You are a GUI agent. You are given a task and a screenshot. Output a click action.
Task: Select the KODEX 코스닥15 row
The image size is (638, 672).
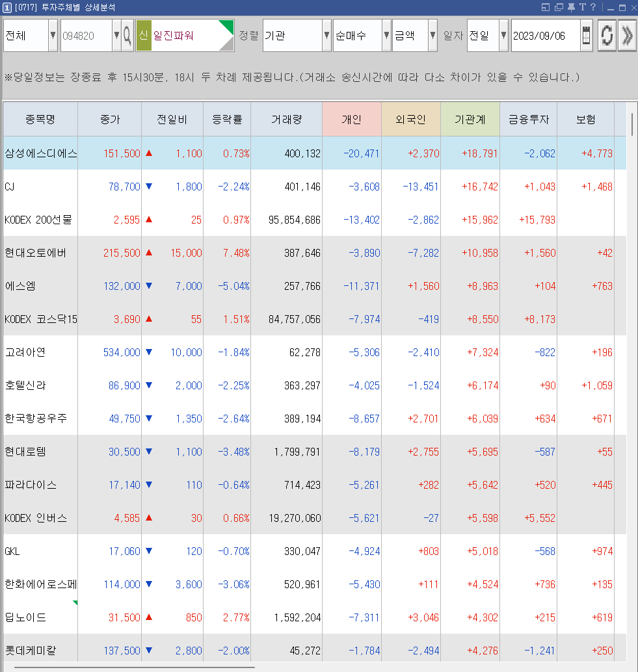315,319
